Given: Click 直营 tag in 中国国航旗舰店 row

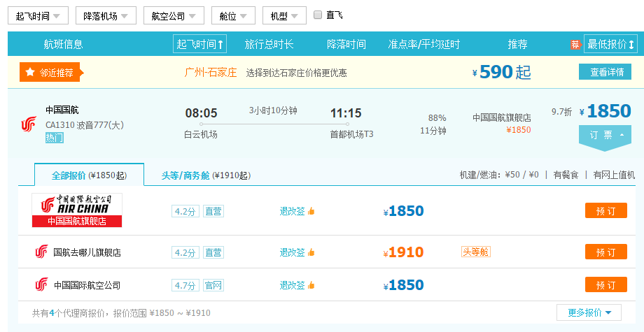Looking at the screenshot, I should coord(213,212).
